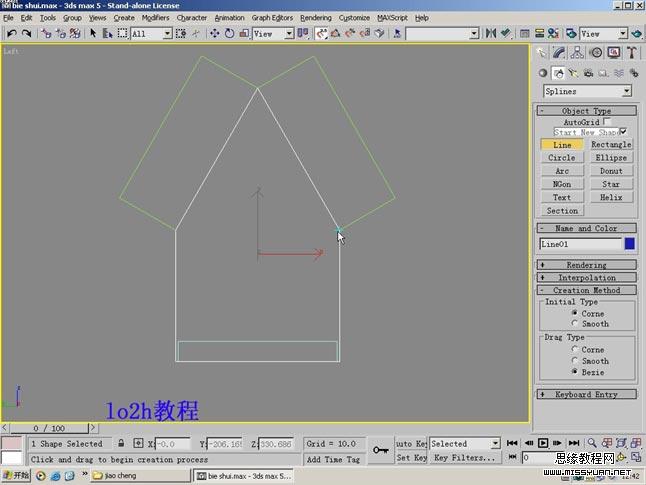
Task: Select the Lights category icon
Action: click(573, 73)
